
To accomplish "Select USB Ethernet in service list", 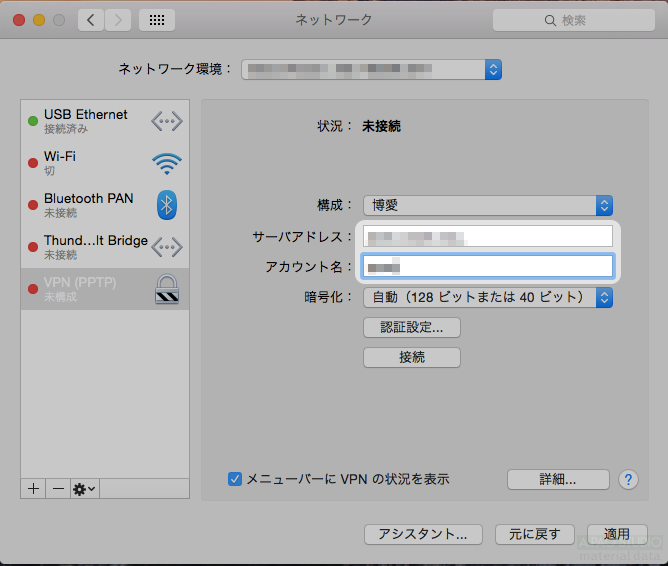I will pos(90,121).
